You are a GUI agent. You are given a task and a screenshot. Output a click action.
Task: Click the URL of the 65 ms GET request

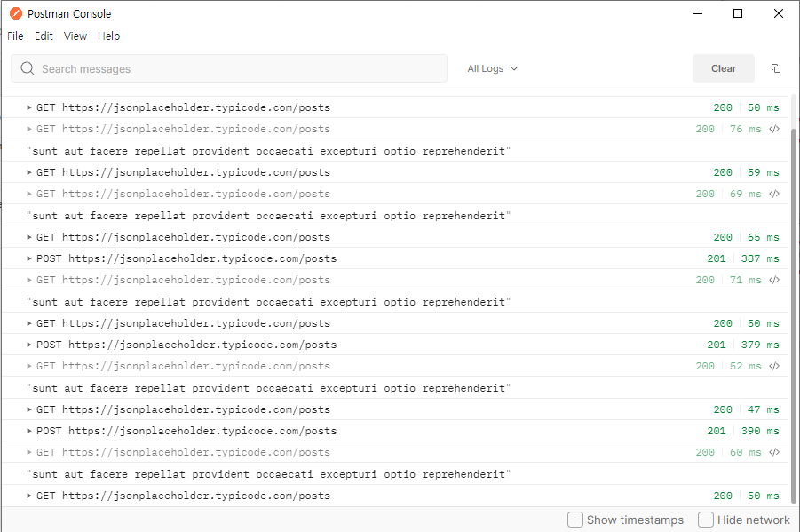196,237
